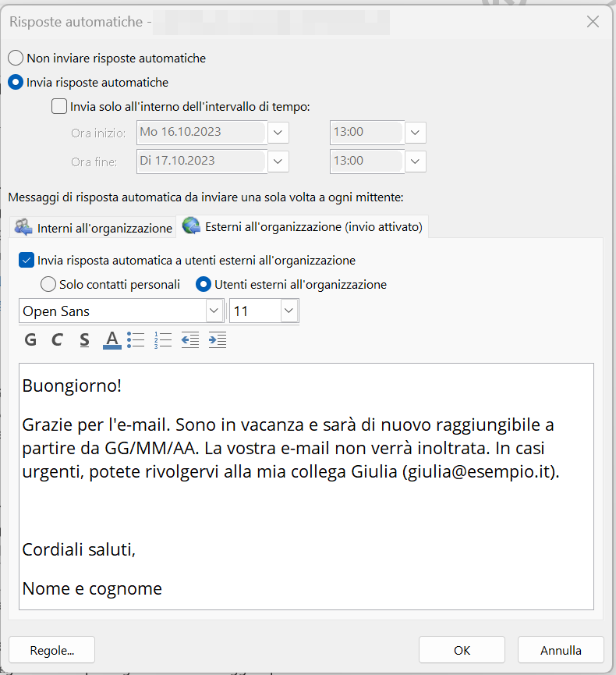This screenshot has width=616, height=675.
Task: Open the Regole... button
Action: coord(51,650)
